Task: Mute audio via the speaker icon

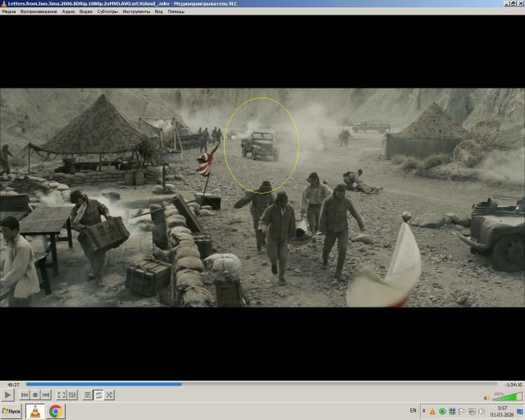Action: pyautogui.click(x=486, y=398)
